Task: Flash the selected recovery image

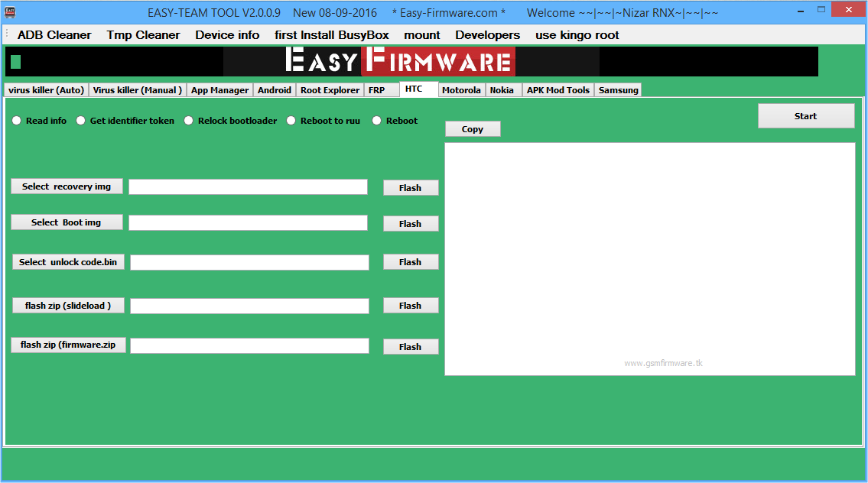Action: tap(411, 188)
